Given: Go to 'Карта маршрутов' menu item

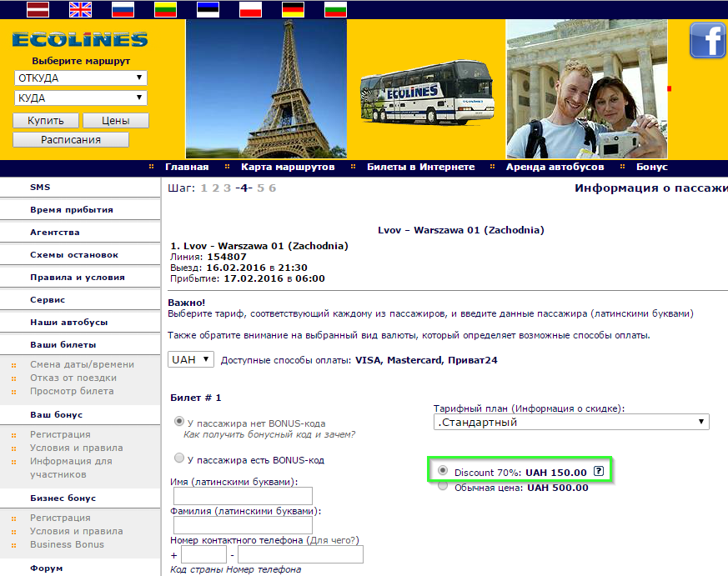Looking at the screenshot, I should click(288, 167).
